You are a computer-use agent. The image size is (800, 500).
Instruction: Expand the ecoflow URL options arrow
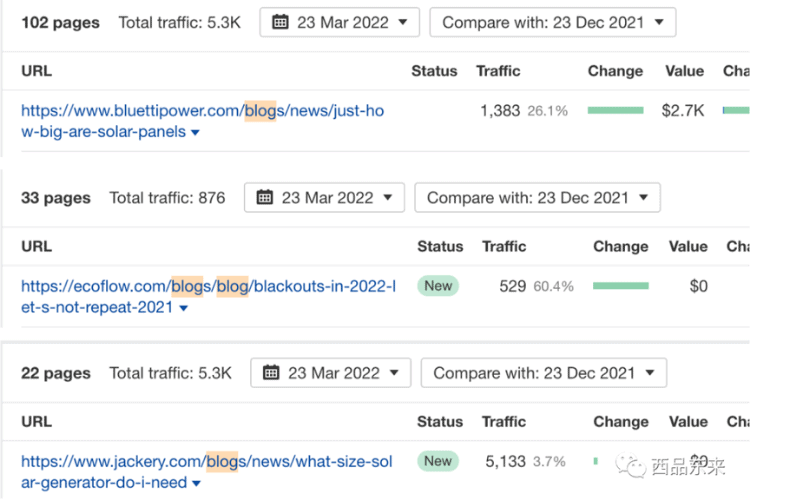pos(184,308)
